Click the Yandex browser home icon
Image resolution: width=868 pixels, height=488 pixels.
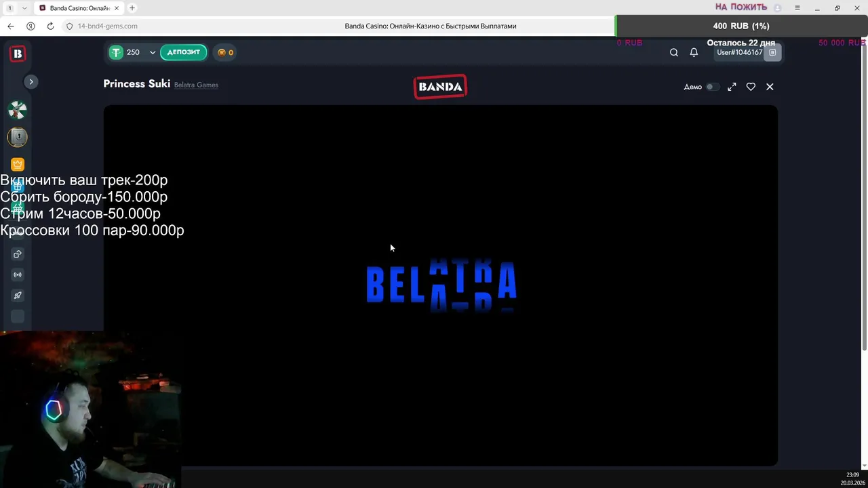(31, 26)
